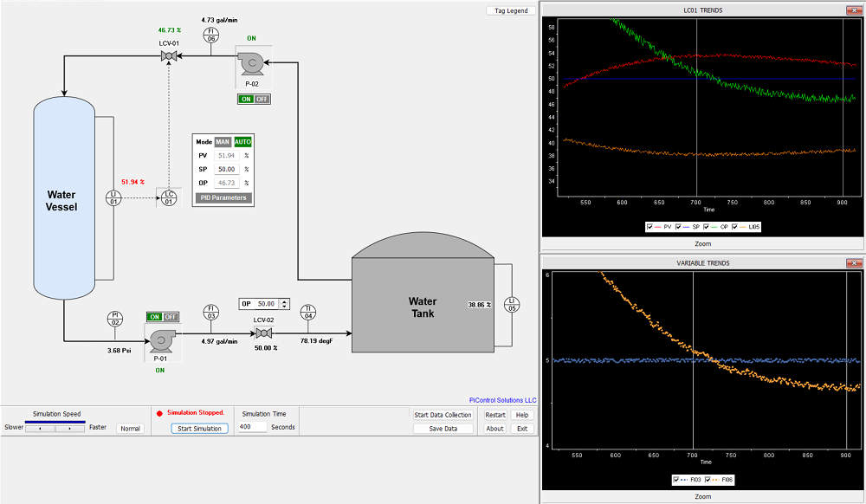
Task: Click the Tag Legend button
Action: pos(511,10)
